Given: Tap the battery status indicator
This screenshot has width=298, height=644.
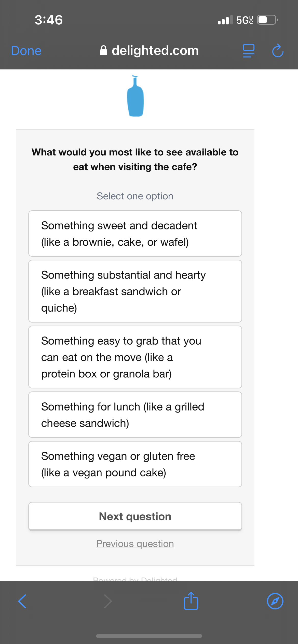Looking at the screenshot, I should 267,20.
